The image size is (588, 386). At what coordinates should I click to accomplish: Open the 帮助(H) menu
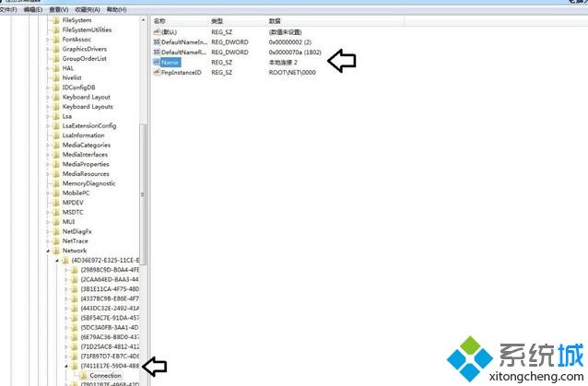pyautogui.click(x=116, y=9)
